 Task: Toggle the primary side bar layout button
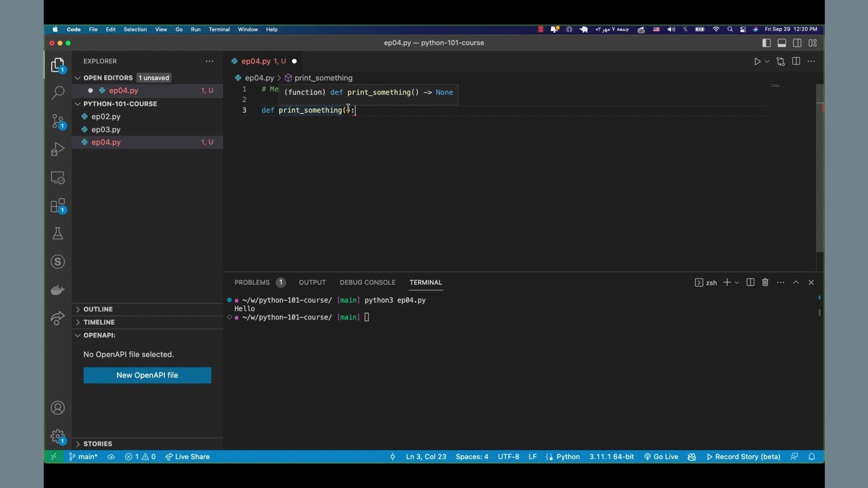767,43
